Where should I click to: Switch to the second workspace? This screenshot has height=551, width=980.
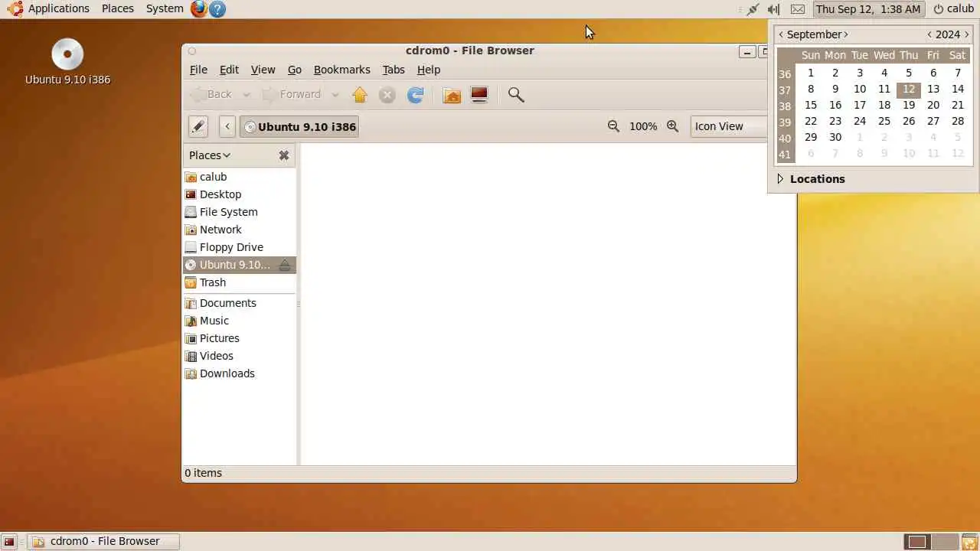click(945, 542)
